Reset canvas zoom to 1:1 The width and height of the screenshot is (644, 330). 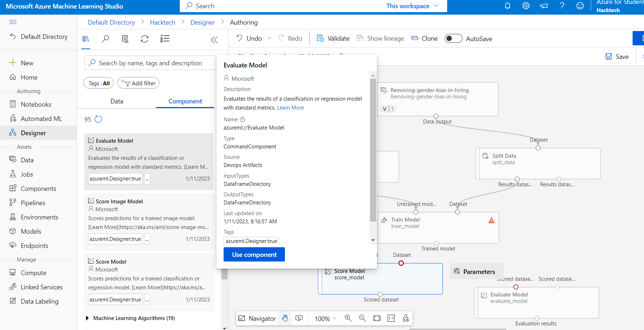[391, 318]
